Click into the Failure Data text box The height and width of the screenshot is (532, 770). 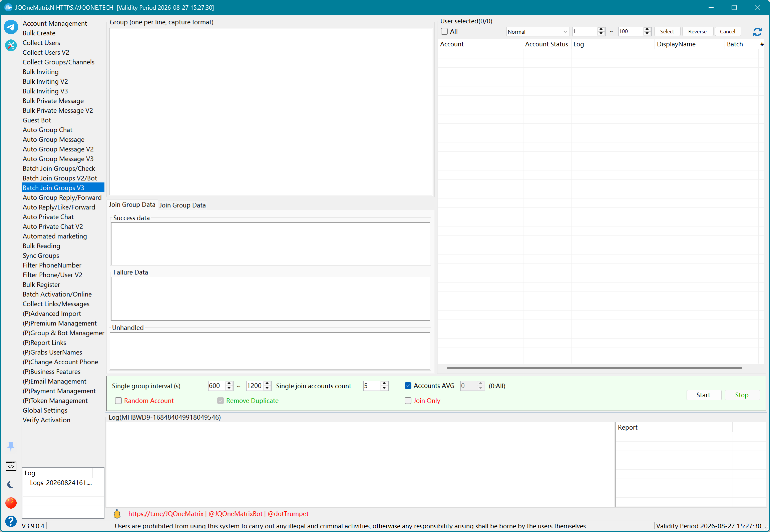click(271, 299)
